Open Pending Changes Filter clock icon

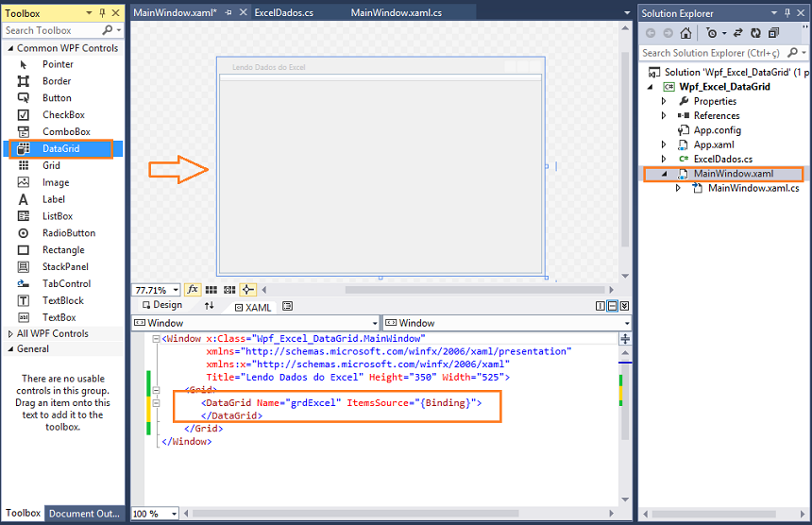click(712, 33)
